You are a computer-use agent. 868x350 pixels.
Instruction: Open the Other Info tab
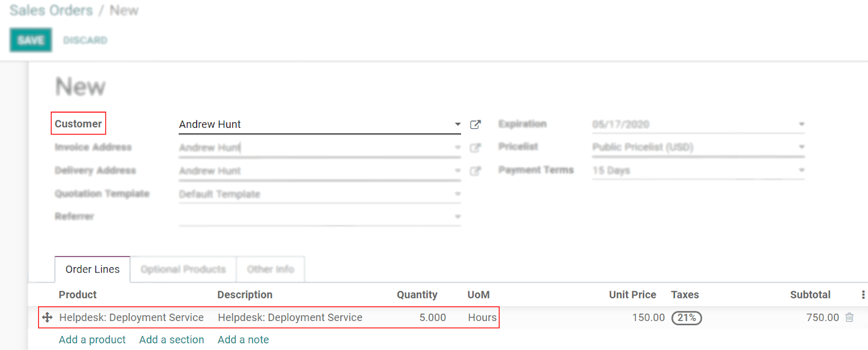click(270, 269)
